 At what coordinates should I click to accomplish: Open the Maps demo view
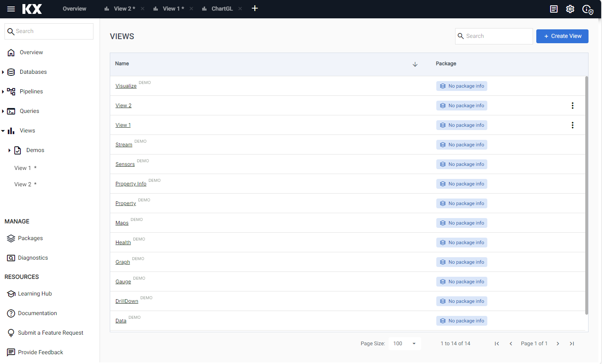tap(122, 223)
